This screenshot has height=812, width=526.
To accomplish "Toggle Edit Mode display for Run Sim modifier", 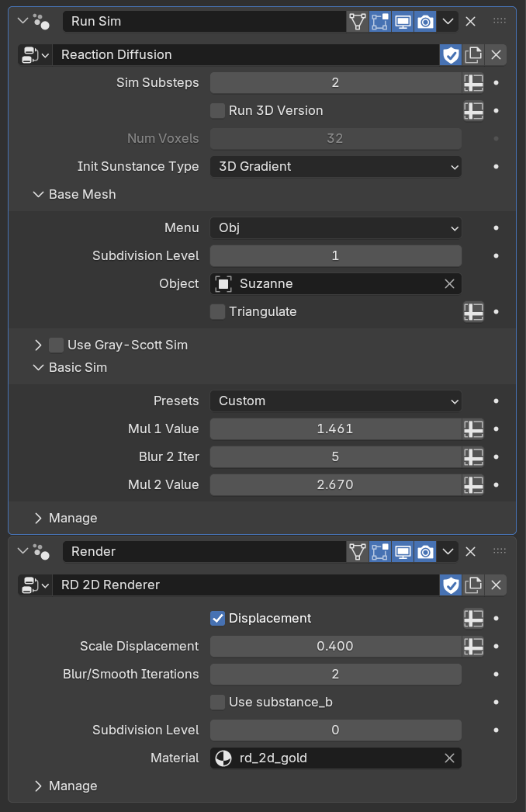I will coord(380,21).
